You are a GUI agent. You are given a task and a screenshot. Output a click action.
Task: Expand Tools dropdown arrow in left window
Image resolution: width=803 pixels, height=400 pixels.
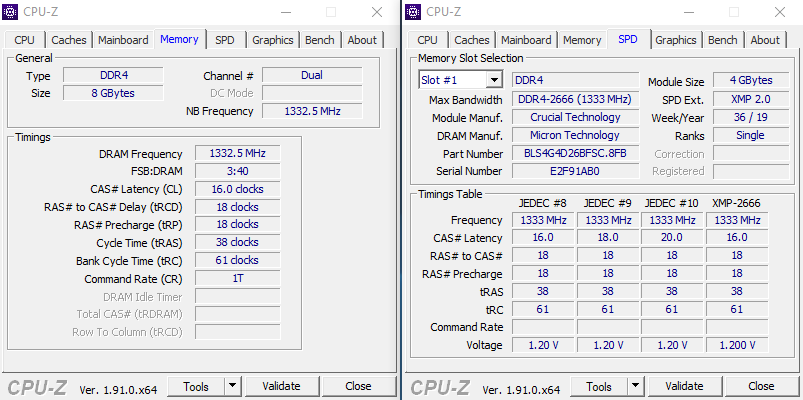click(x=233, y=386)
